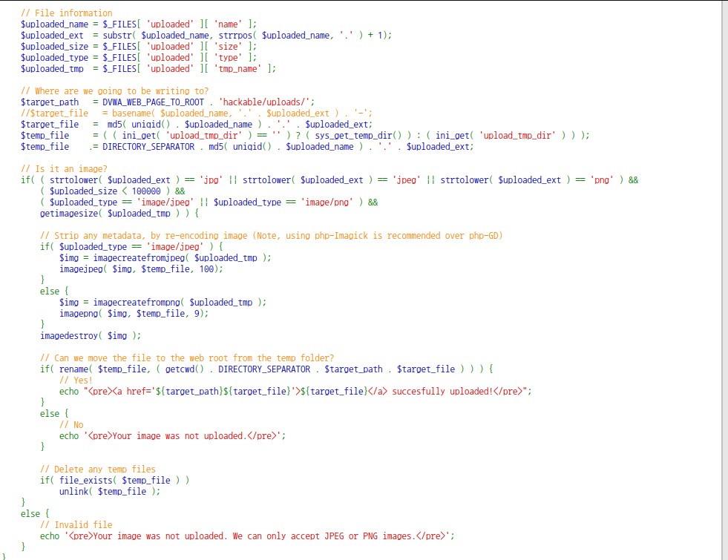Click the 100000 size limit value
The width and height of the screenshot is (728, 560).
point(146,191)
